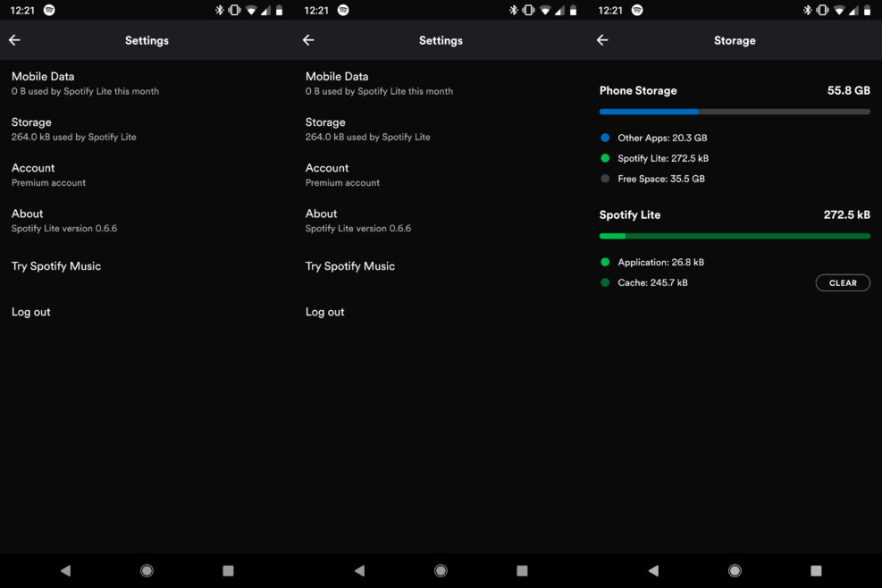The height and width of the screenshot is (588, 882).
Task: Tap Android back button on left screen
Action: 66,570
